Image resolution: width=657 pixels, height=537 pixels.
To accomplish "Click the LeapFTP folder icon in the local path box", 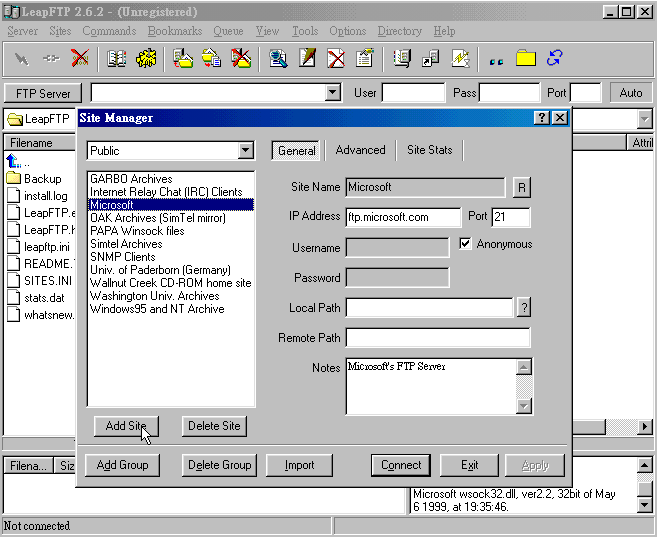I will click(x=15, y=119).
